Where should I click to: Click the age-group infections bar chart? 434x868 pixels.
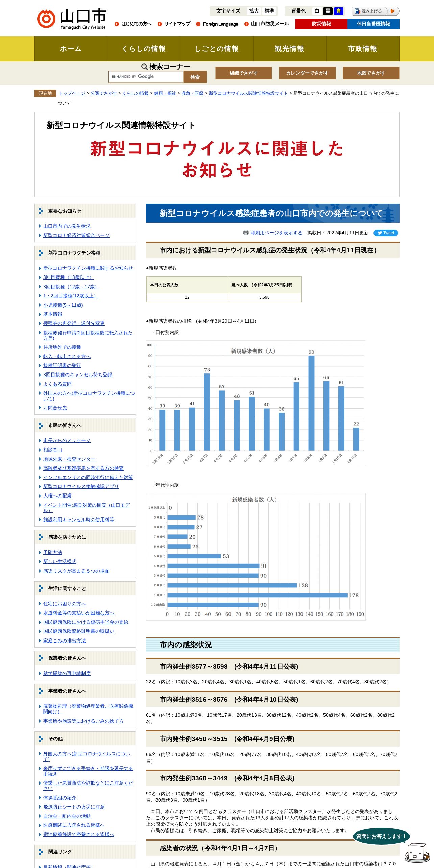256,557
